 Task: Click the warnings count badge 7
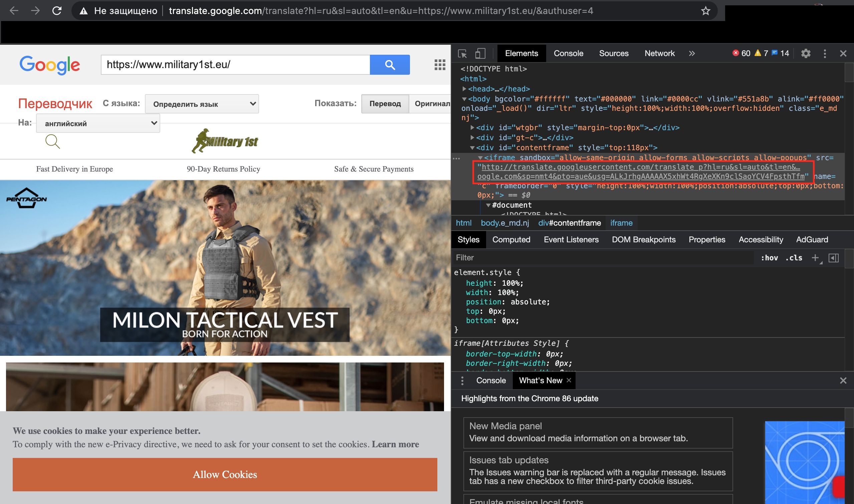[x=761, y=53]
